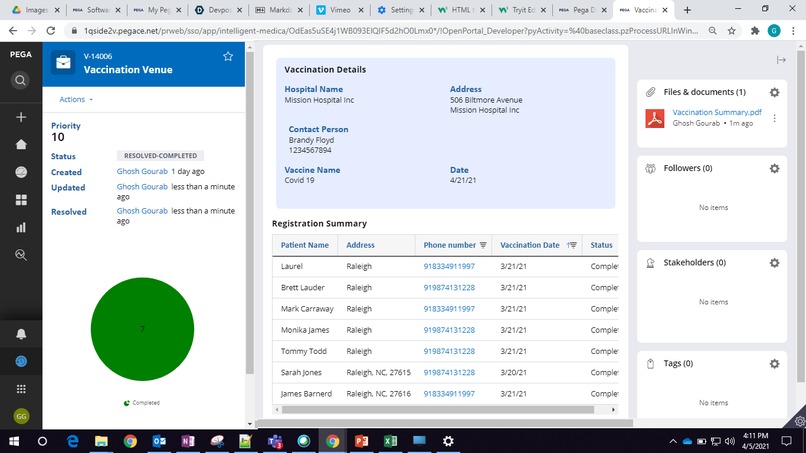
Task: Switch to the Devpost browser tab
Action: (x=218, y=10)
